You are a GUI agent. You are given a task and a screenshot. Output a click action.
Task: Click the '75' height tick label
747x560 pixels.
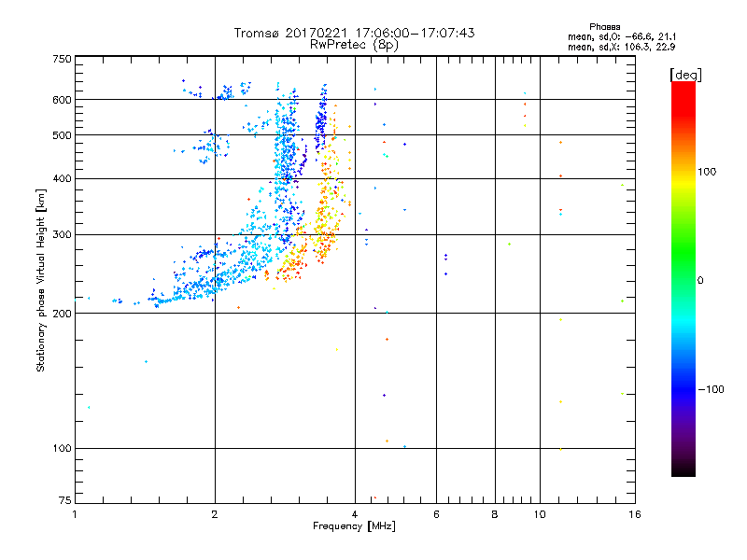click(65, 500)
